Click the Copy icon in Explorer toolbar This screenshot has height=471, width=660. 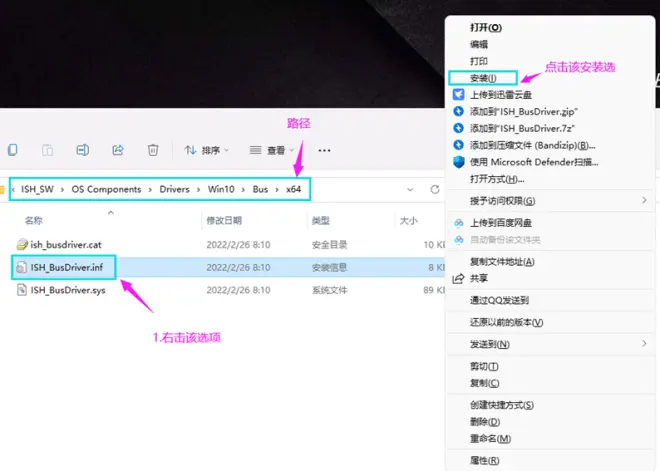[13, 150]
